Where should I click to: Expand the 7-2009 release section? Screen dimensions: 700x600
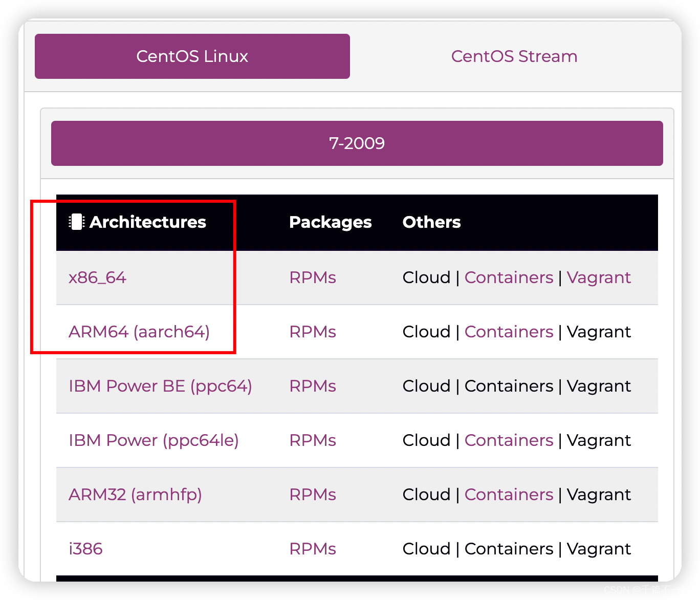coord(357,143)
